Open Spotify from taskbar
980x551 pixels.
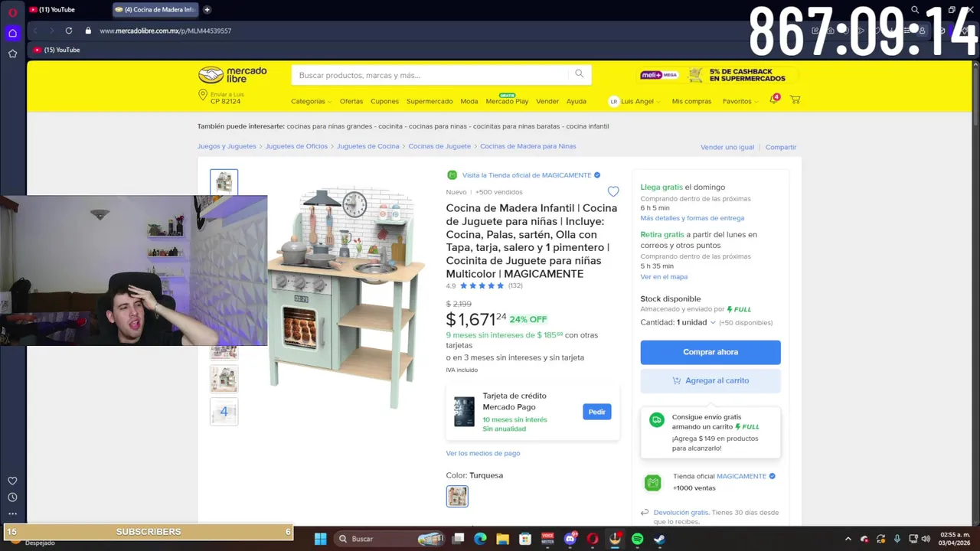pyautogui.click(x=637, y=539)
